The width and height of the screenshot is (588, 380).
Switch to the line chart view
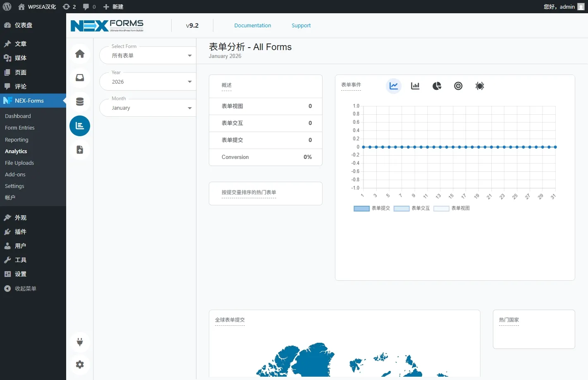(x=394, y=86)
